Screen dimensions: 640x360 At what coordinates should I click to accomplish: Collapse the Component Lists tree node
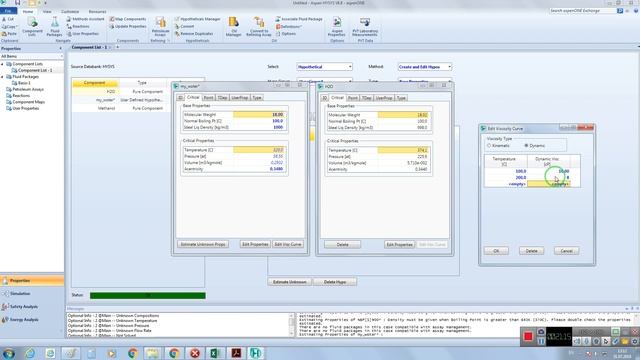coord(2,64)
